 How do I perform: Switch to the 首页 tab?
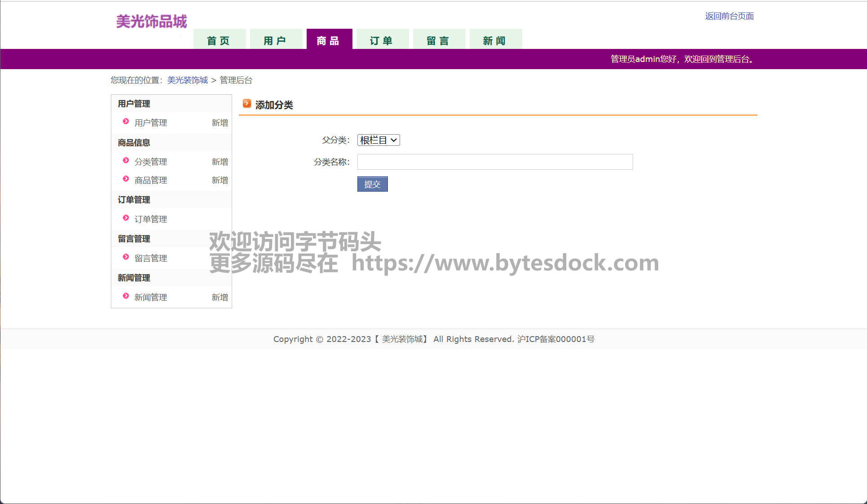click(219, 40)
